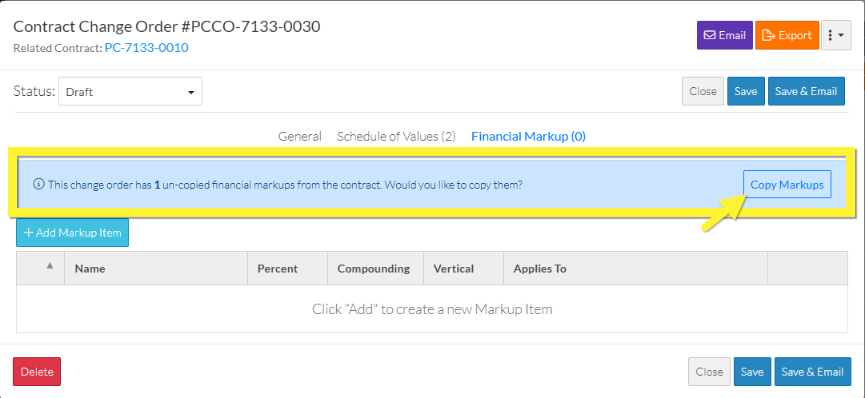The height and width of the screenshot is (398, 865).
Task: Click the bottom Save & Email button
Action: click(813, 372)
